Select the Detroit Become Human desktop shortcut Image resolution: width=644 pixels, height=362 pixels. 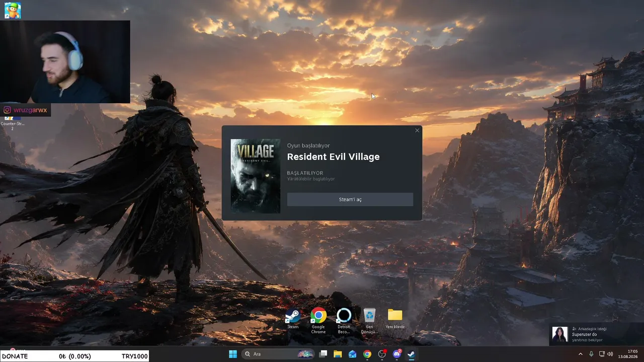coord(344,321)
